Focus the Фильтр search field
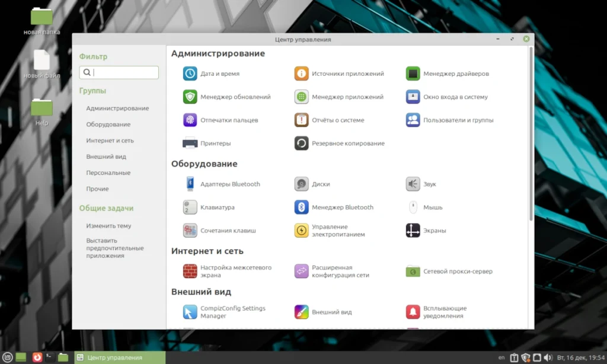Screen dimensions: 607x364 (x=119, y=72)
